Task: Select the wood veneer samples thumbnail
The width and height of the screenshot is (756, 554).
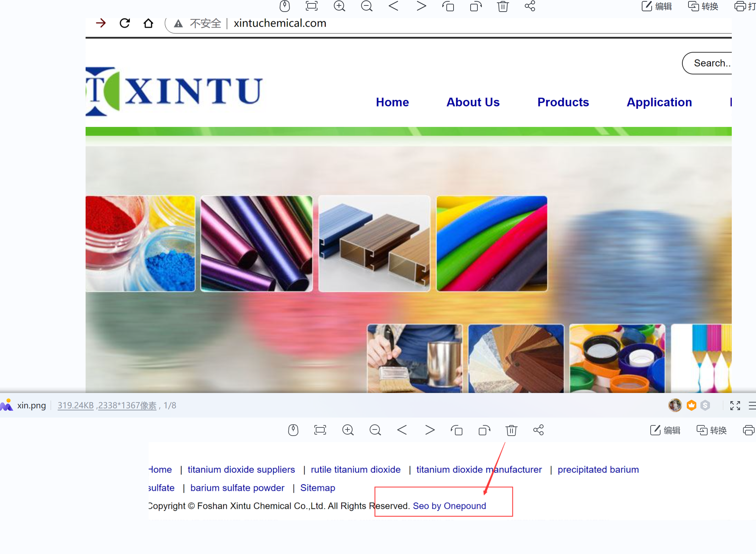Action: [516, 359]
